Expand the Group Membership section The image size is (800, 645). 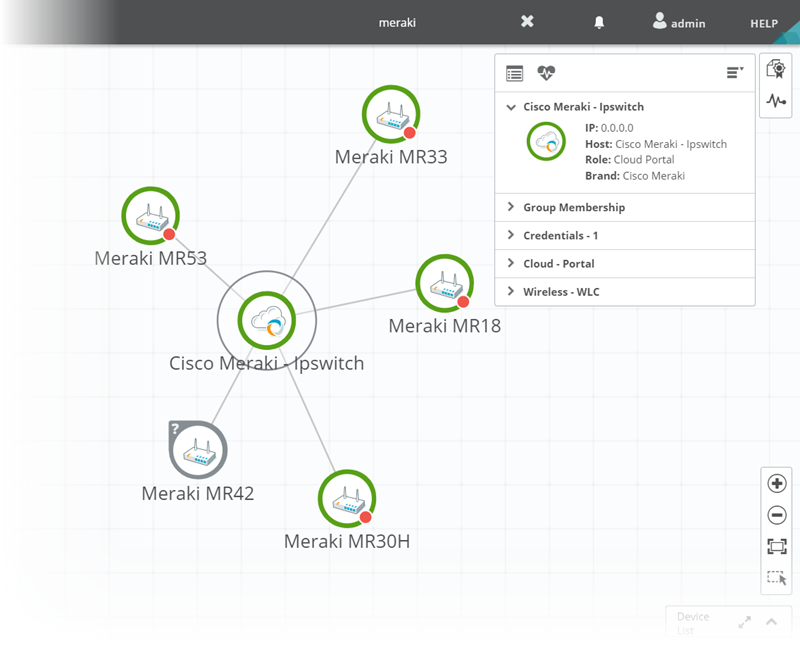click(573, 207)
